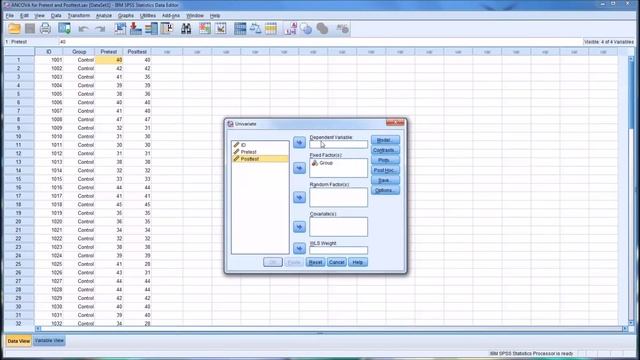Switch to the Data View tab
640x360 pixels.
point(18,341)
